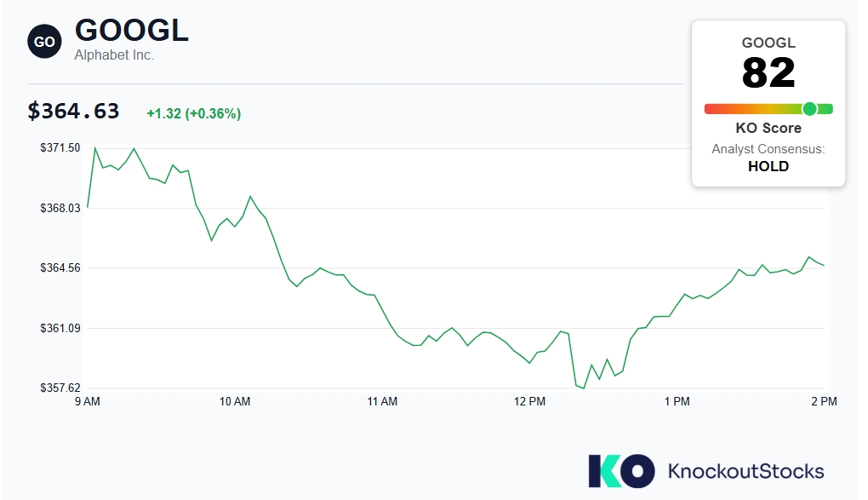868x500 pixels.
Task: Click the green KO Score slider knob
Action: pyautogui.click(x=809, y=109)
